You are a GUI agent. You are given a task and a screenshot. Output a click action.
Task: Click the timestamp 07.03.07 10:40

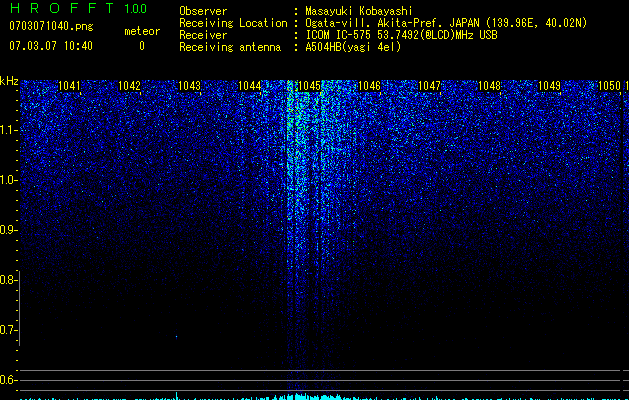click(51, 46)
